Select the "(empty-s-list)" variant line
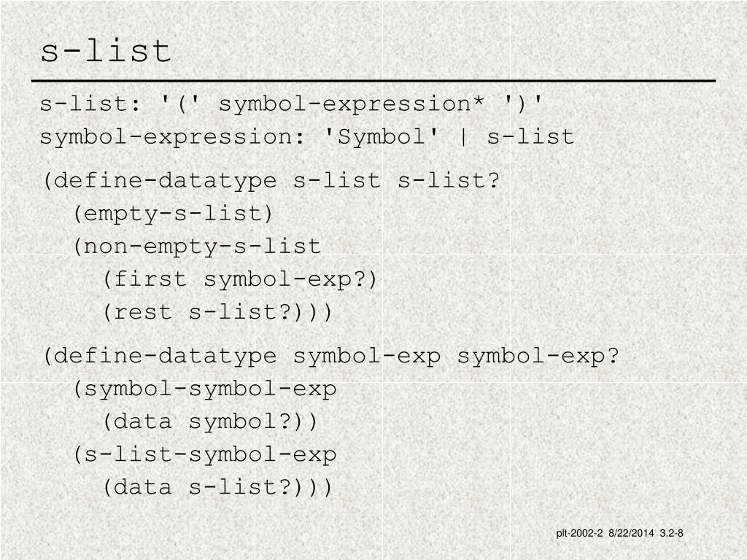The image size is (747, 560). pyautogui.click(x=173, y=214)
